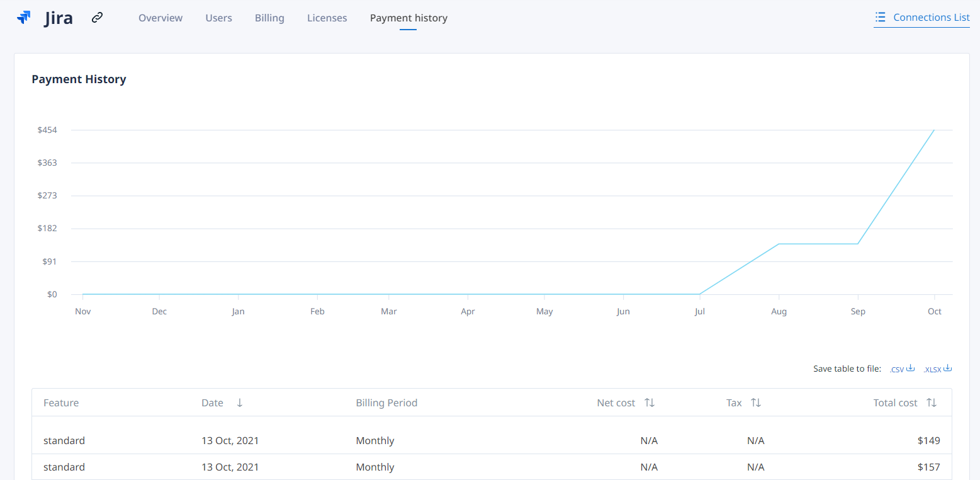Click the $157 total cost cell
This screenshot has height=480, width=980.
click(x=929, y=467)
